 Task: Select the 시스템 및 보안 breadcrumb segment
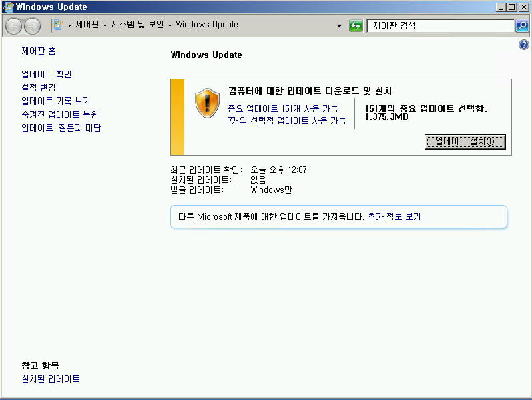[137, 25]
